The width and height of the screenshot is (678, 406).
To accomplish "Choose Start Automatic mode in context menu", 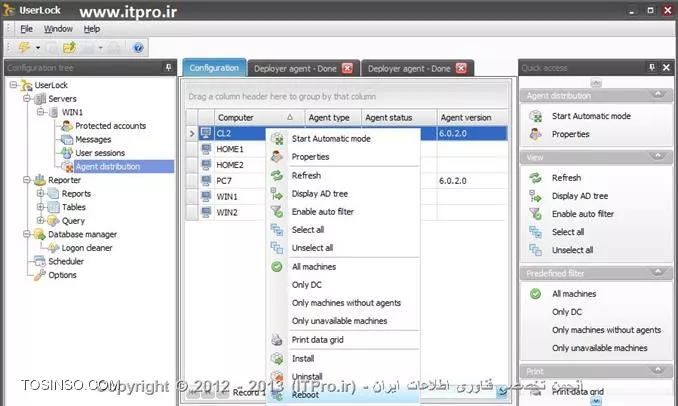I will (x=343, y=139).
